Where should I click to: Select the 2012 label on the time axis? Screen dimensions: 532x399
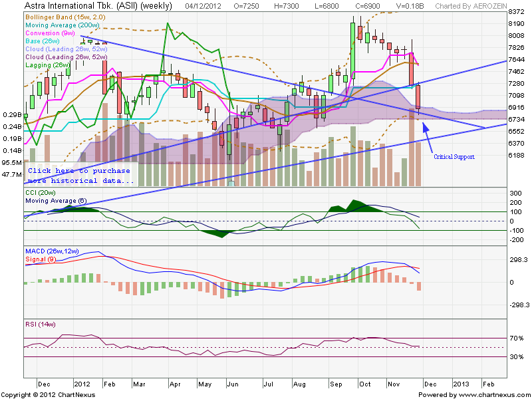pyautogui.click(x=83, y=384)
